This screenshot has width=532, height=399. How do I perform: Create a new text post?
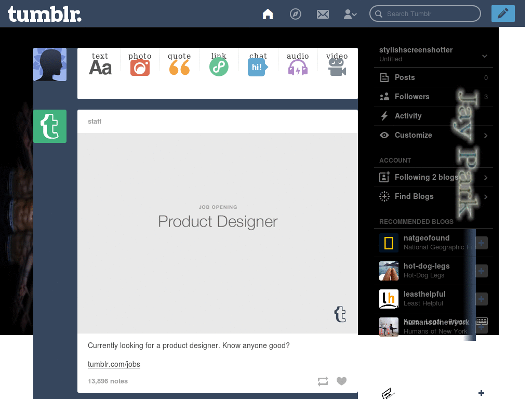[100, 63]
